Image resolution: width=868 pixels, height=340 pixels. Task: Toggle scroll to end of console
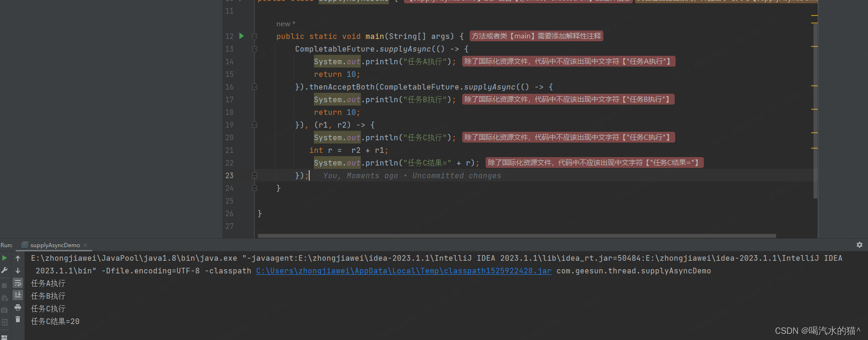click(x=18, y=295)
